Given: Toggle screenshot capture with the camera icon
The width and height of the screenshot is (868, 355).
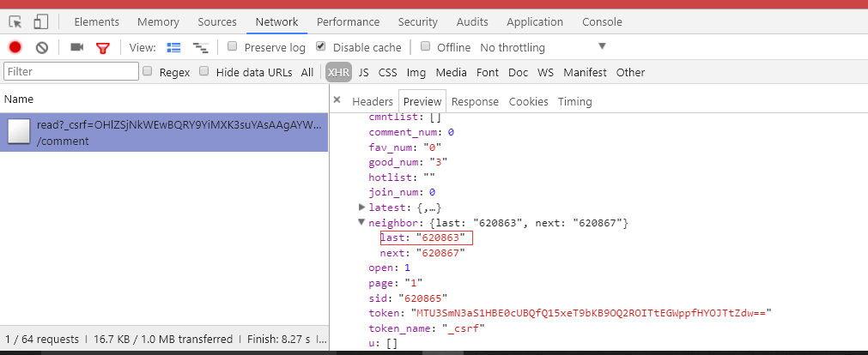Looking at the screenshot, I should coord(77,47).
